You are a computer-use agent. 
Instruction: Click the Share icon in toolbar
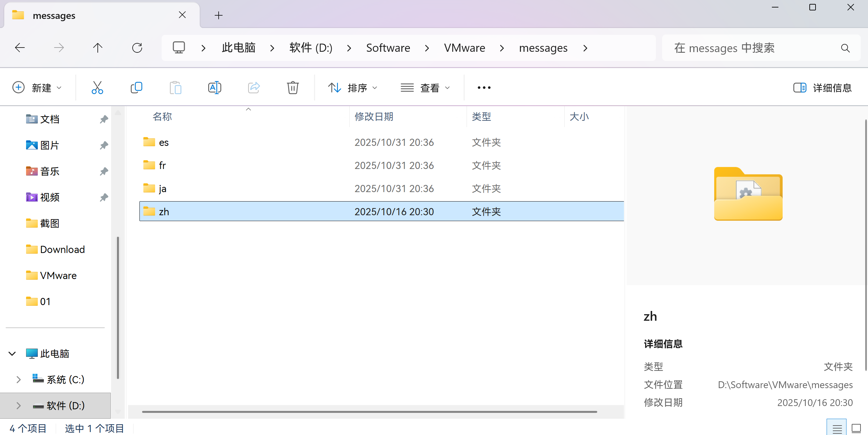[x=254, y=88]
